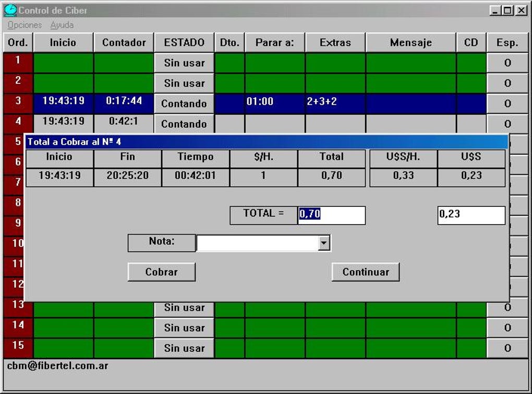Click the 'Contando' state cell of row 3
532x394 pixels.
point(184,104)
